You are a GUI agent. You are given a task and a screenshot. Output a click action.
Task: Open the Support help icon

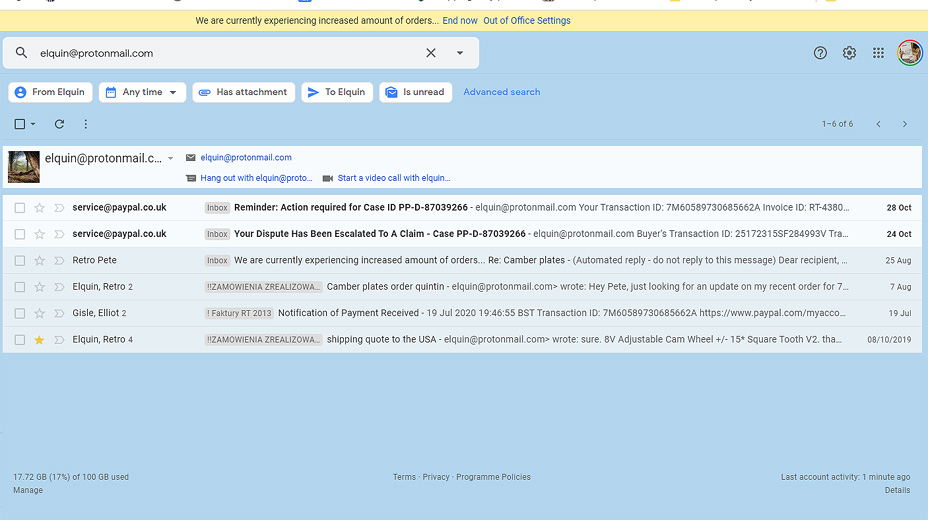tap(820, 53)
